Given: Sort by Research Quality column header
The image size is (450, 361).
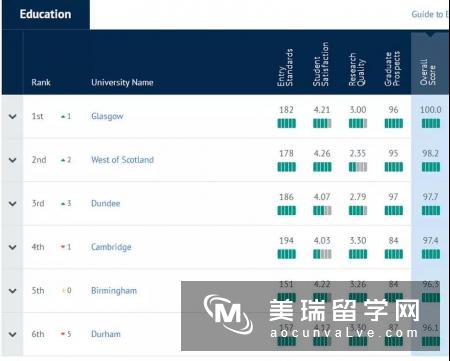Looking at the screenshot, I should click(357, 69).
